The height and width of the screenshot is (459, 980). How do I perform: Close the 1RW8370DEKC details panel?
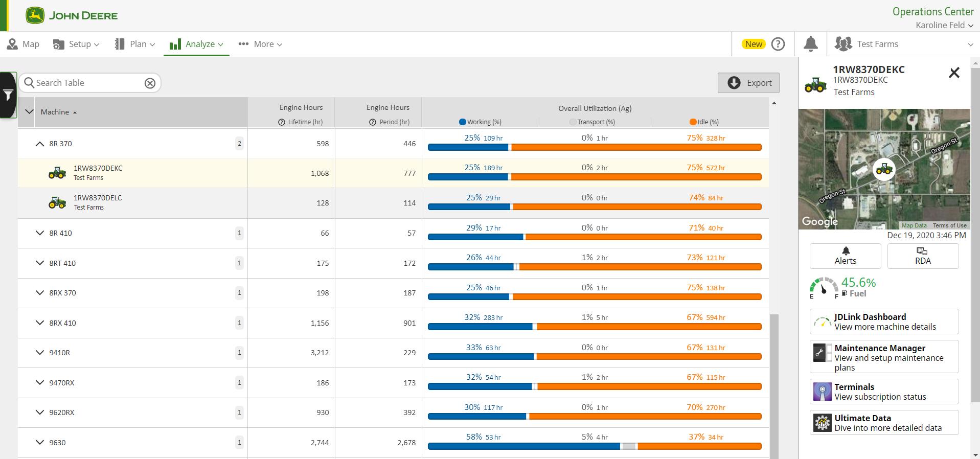tap(954, 73)
